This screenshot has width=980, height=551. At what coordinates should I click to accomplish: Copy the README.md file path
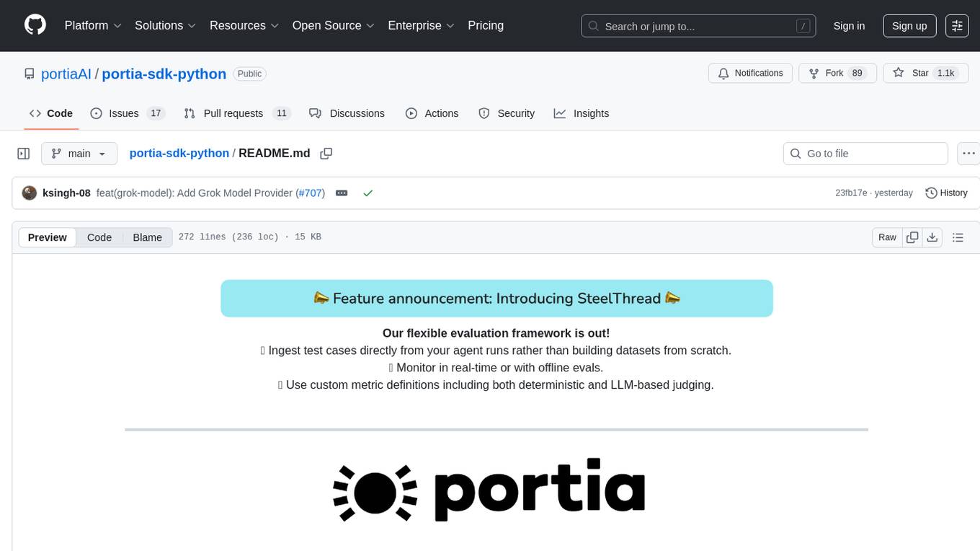point(326,154)
